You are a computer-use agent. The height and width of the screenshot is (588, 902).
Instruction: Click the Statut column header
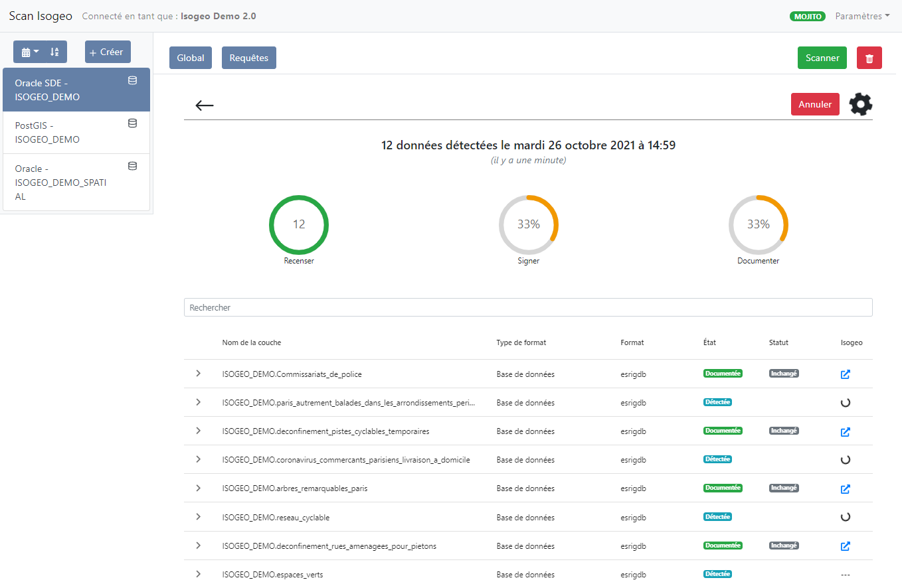[x=778, y=342]
